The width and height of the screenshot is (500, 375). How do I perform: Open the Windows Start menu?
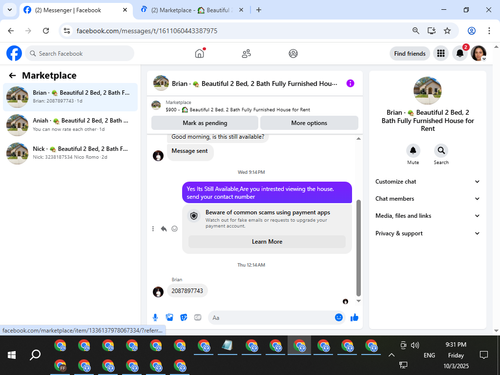(x=12, y=355)
